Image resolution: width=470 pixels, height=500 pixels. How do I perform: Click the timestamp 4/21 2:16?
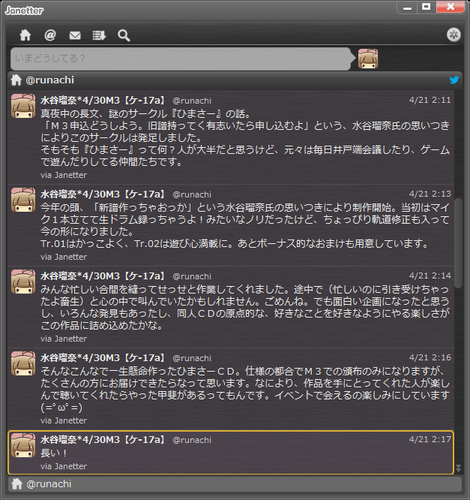(430, 357)
